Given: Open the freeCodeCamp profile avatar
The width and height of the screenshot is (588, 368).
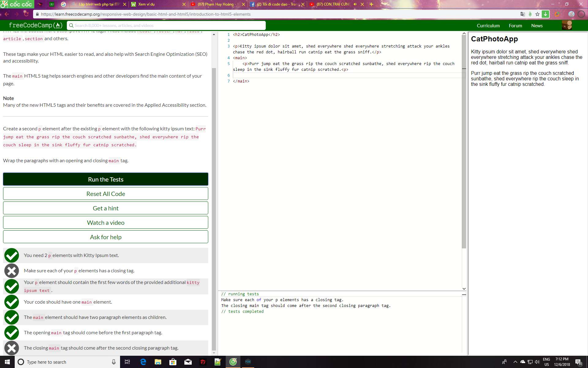Looking at the screenshot, I should point(567,25).
